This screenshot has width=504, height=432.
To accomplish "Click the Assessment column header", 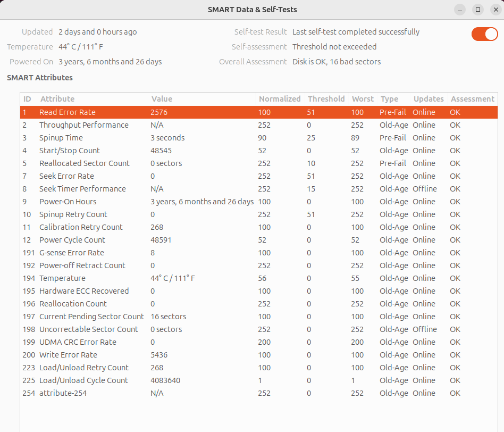I will click(473, 99).
